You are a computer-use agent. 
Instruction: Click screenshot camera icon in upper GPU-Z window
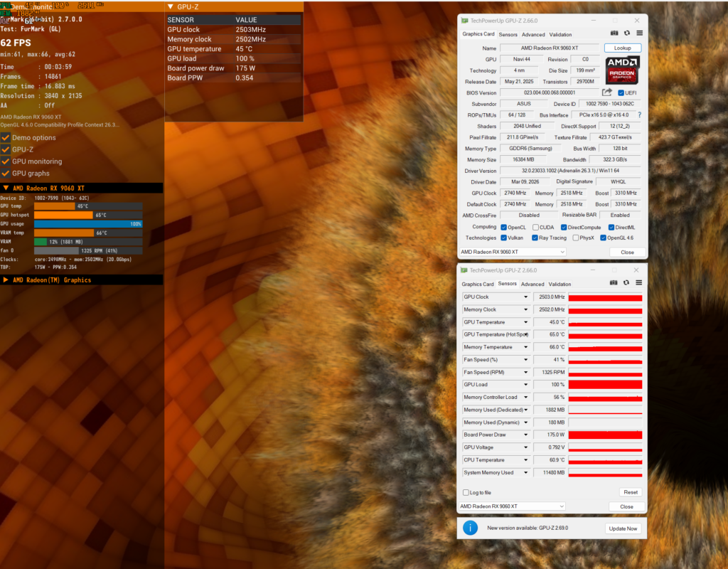[614, 33]
